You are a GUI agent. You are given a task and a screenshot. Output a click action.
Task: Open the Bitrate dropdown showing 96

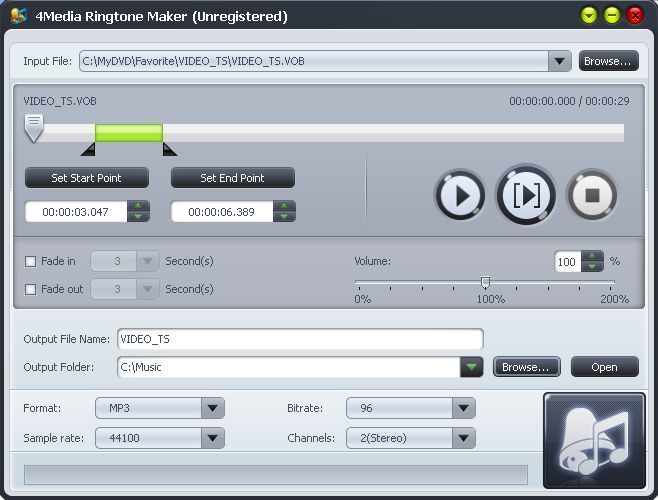tap(463, 408)
